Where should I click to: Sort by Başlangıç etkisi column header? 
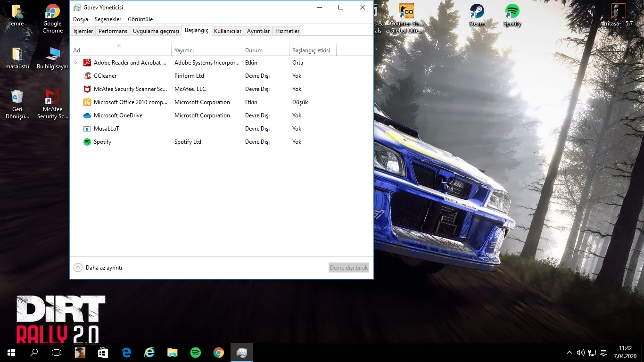tap(313, 50)
